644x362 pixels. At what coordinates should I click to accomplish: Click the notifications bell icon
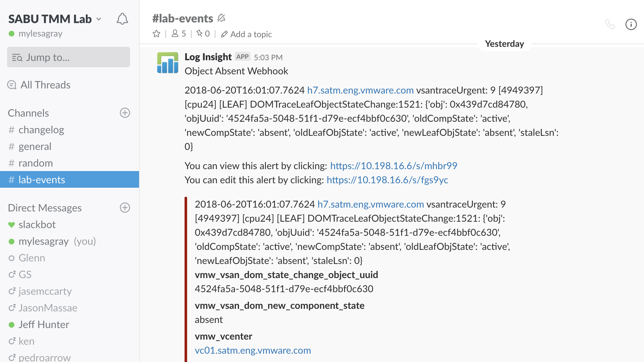tap(122, 19)
